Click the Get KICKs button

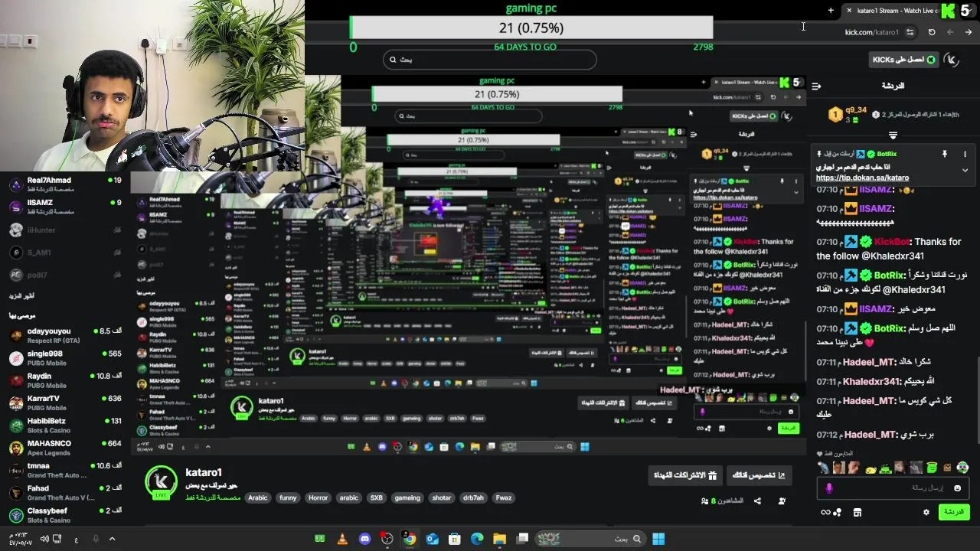coord(905,60)
